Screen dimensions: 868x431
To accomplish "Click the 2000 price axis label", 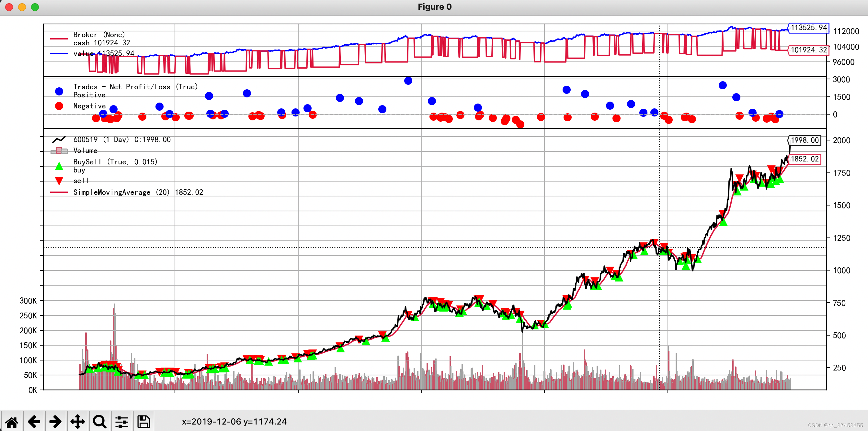I will tap(841, 140).
